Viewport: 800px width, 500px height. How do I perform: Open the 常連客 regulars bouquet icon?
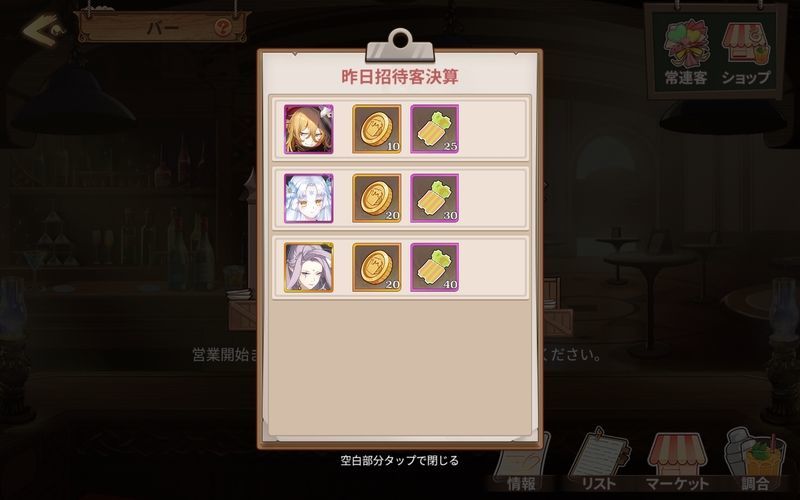pos(686,51)
